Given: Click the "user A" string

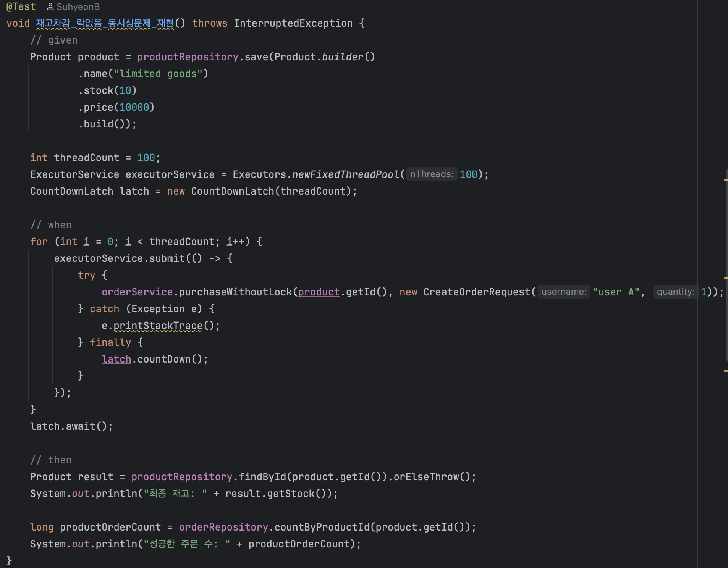Looking at the screenshot, I should click(x=616, y=292).
